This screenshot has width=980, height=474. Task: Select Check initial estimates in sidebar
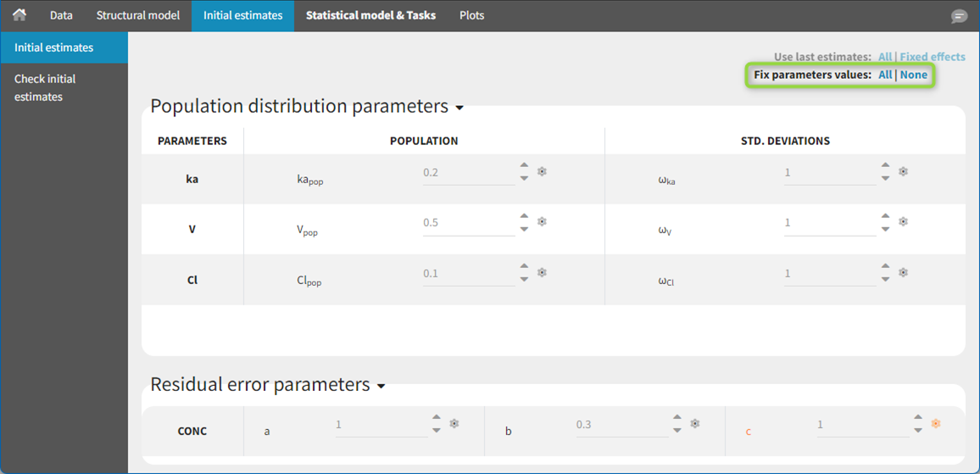[x=46, y=87]
